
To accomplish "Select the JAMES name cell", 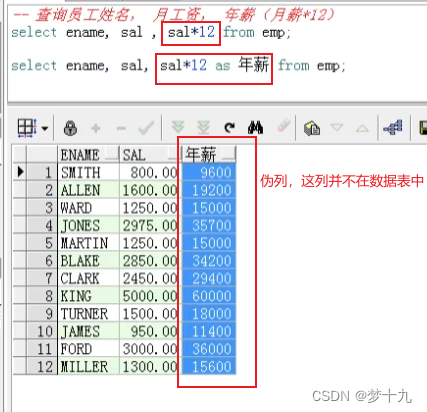I will click(x=88, y=331).
